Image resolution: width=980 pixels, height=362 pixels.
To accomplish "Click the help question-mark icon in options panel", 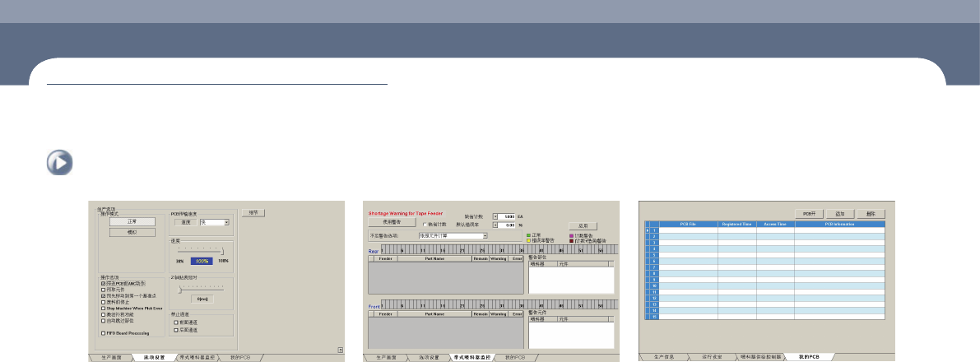I will tap(340, 350).
